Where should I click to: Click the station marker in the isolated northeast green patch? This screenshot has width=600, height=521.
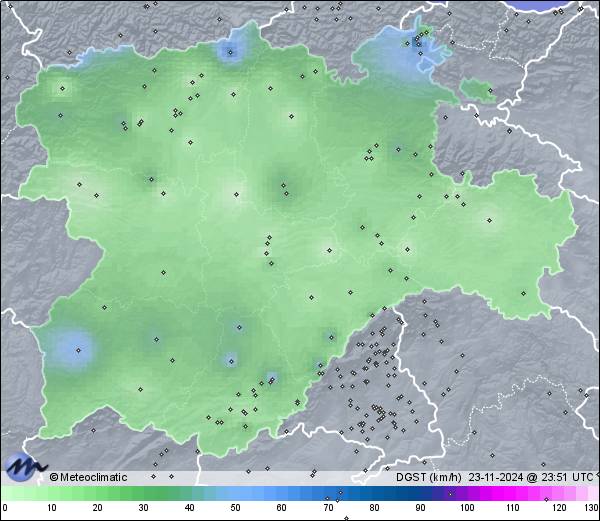491,91
